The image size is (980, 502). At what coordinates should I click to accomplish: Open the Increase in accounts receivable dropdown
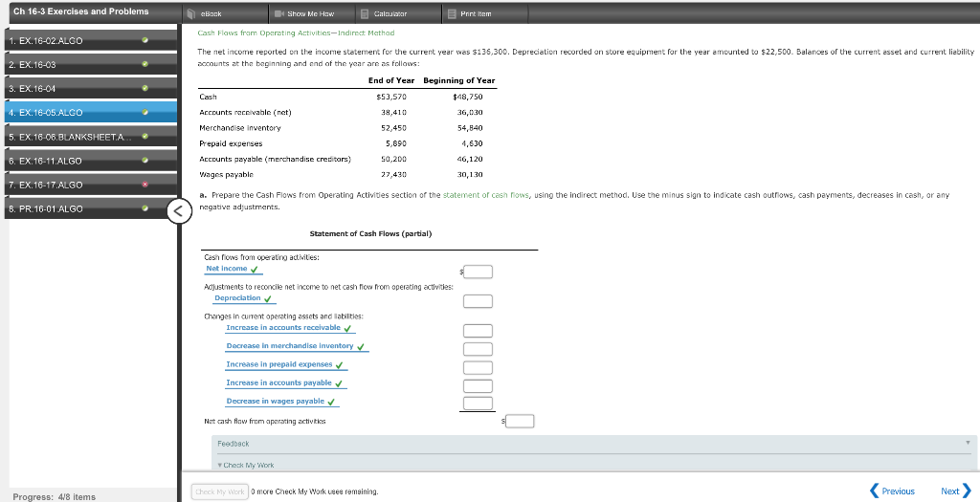click(290, 328)
